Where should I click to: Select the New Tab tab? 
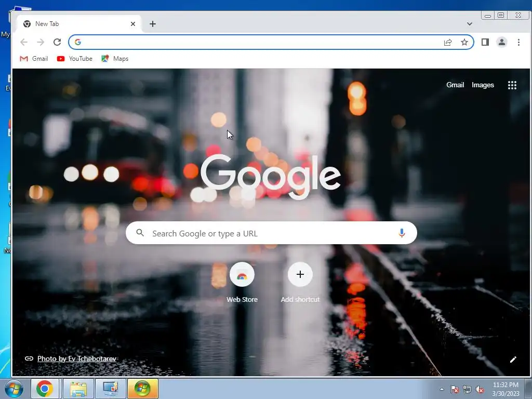coord(79,24)
